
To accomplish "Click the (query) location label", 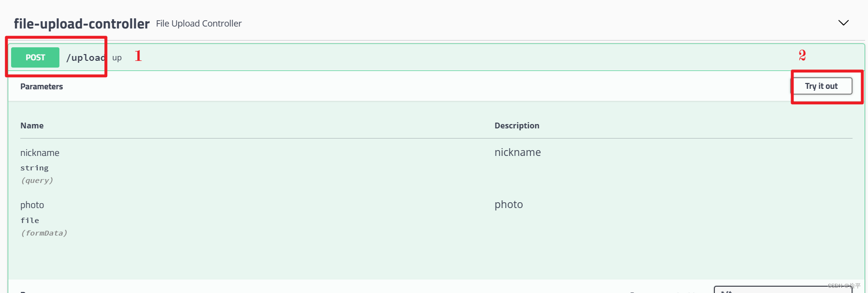I will tap(37, 181).
